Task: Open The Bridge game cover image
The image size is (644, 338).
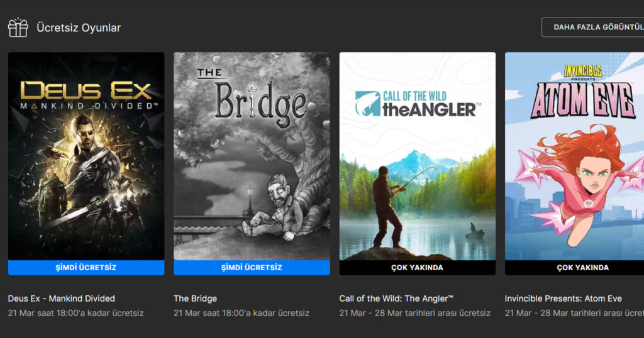Action: (252, 156)
